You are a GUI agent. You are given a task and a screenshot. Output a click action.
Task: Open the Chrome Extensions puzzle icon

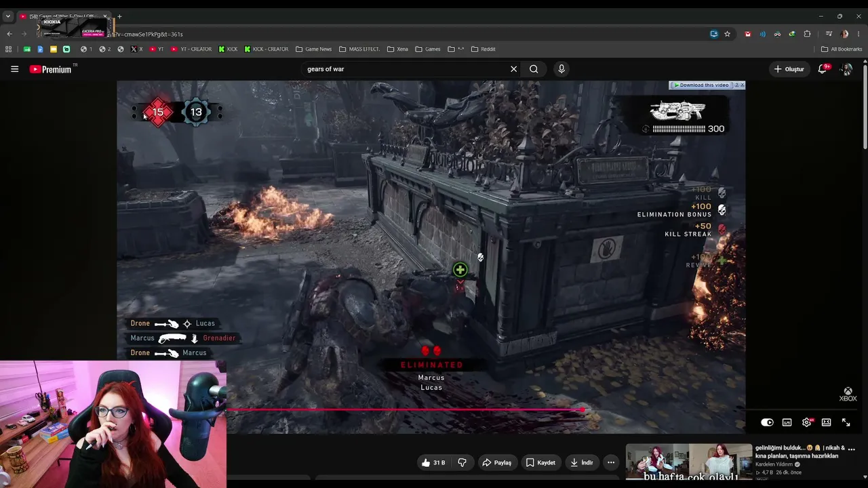click(807, 34)
